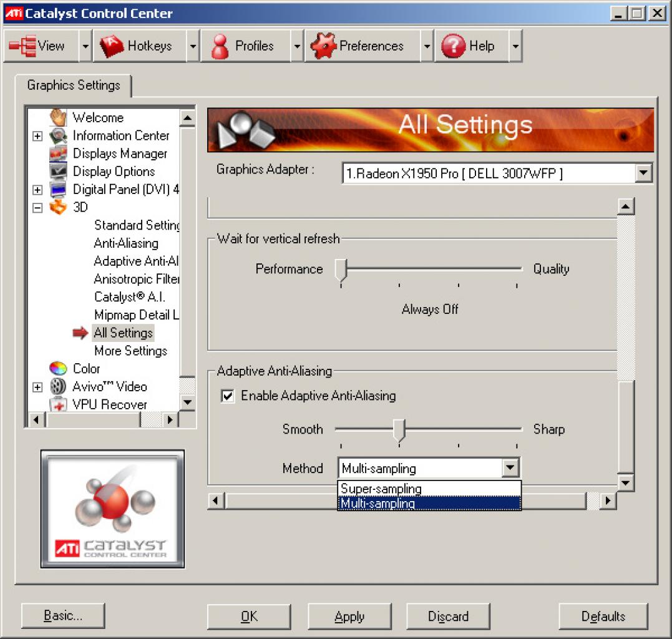Choose Multi-sampling from Method list
This screenshot has width=672, height=639.
click(429, 503)
